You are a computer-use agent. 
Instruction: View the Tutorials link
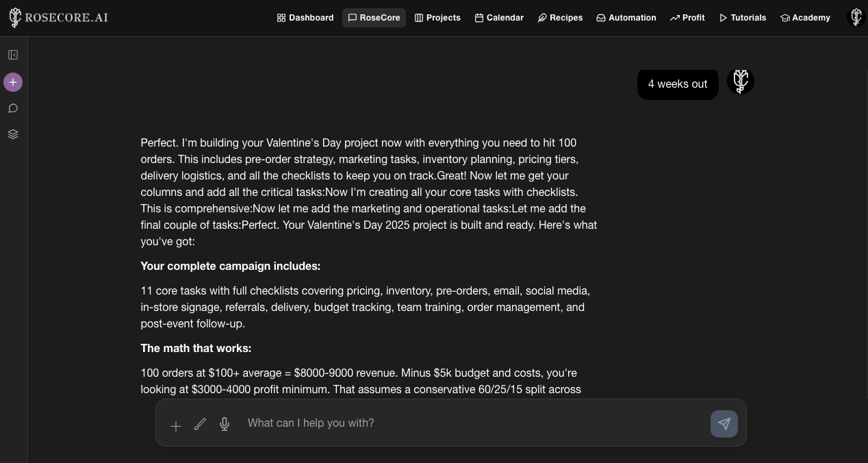click(x=743, y=18)
